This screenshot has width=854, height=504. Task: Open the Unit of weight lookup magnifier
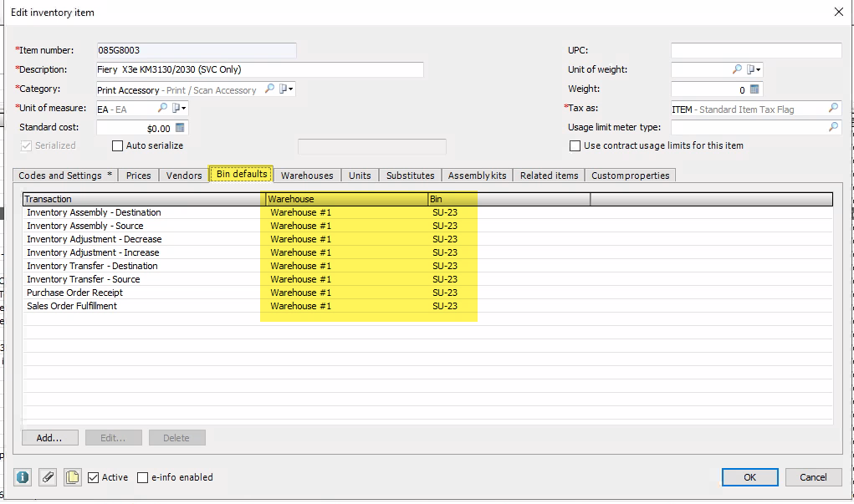[737, 69]
